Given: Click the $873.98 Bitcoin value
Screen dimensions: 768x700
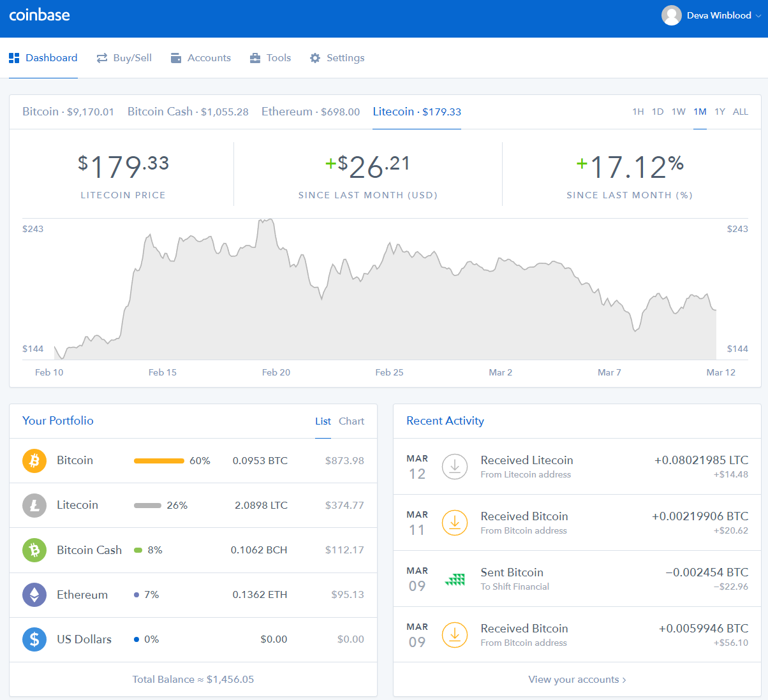Looking at the screenshot, I should pos(344,460).
